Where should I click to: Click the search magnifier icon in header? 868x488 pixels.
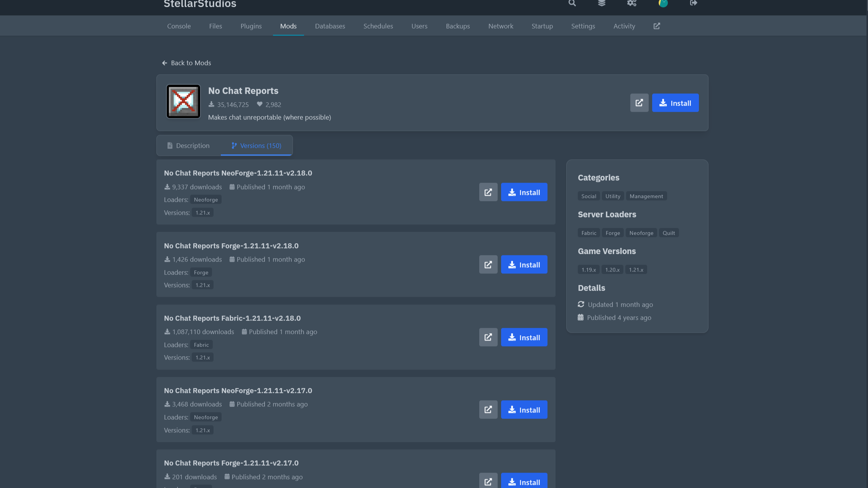click(572, 3)
